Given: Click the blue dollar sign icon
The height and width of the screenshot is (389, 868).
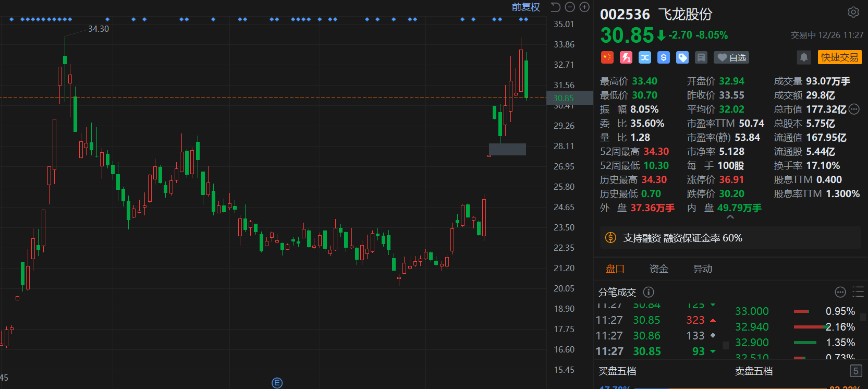Looking at the screenshot, I should tap(663, 57).
